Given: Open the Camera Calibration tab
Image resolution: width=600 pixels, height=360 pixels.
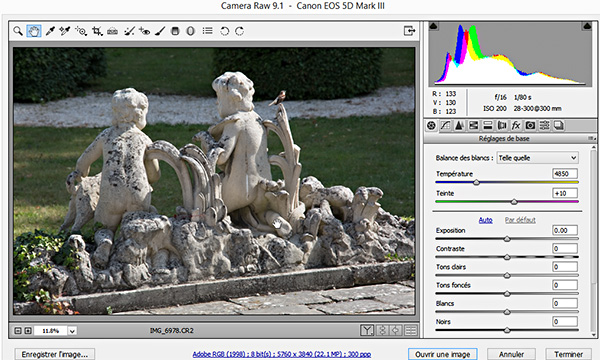Looking at the screenshot, I should [530, 125].
